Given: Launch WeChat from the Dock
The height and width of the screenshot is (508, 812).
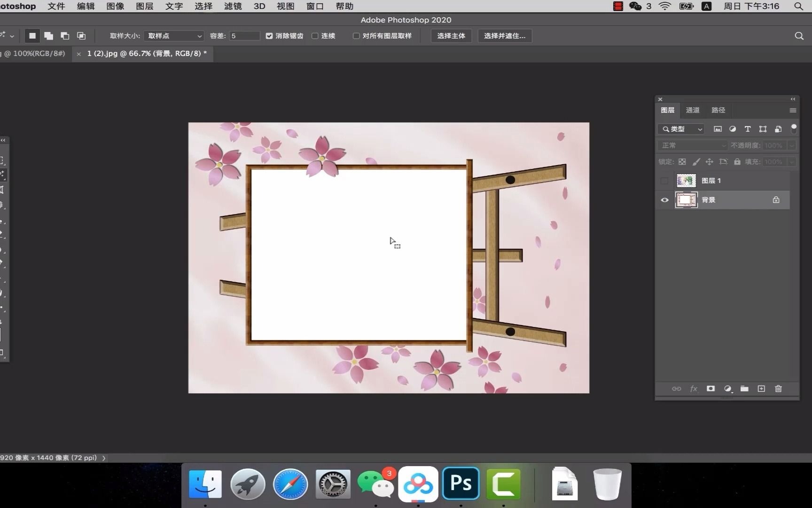Looking at the screenshot, I should pyautogui.click(x=375, y=484).
